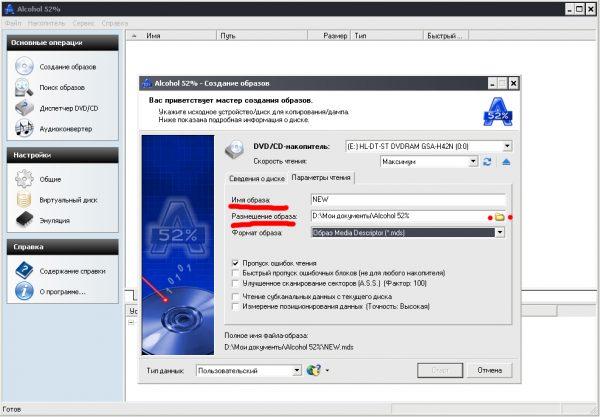
Task: Enable Улучшенное сканирование секторов (A.S.S.) checkbox
Action: pyautogui.click(x=236, y=283)
